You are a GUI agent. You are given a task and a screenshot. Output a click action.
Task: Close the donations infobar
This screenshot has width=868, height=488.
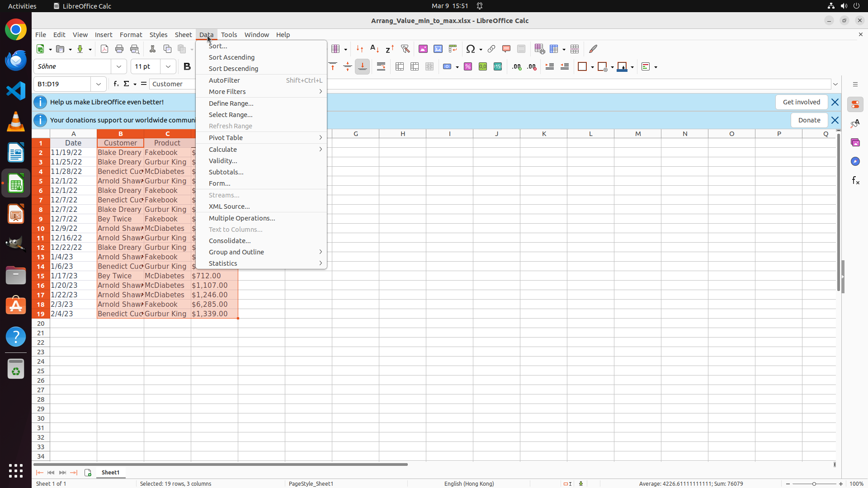pos(835,120)
